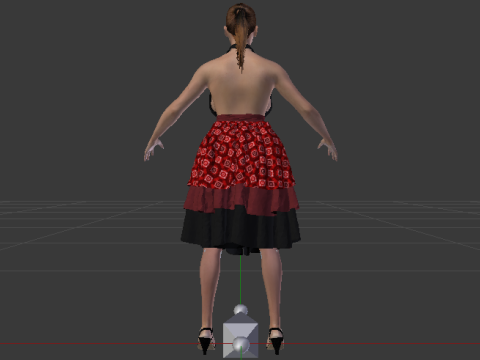Select the upper white sphere above the camera
Screen dimensions: 480x360
241,310
